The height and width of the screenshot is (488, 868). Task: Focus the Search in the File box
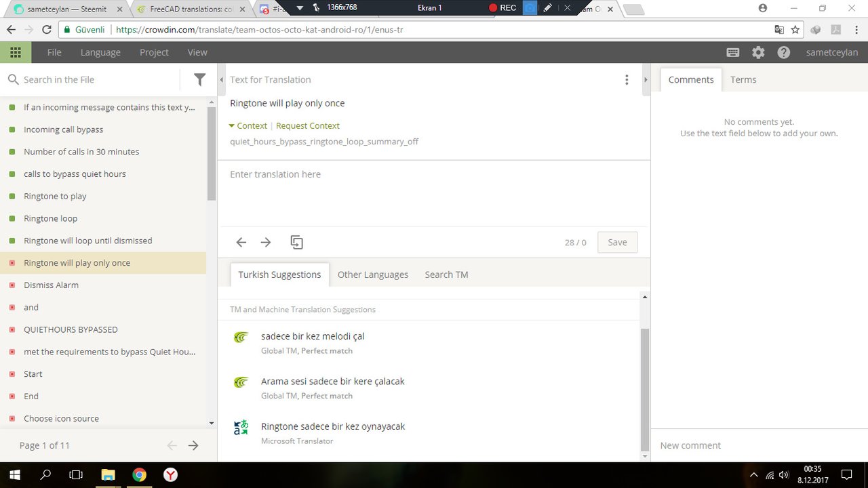pyautogui.click(x=100, y=79)
